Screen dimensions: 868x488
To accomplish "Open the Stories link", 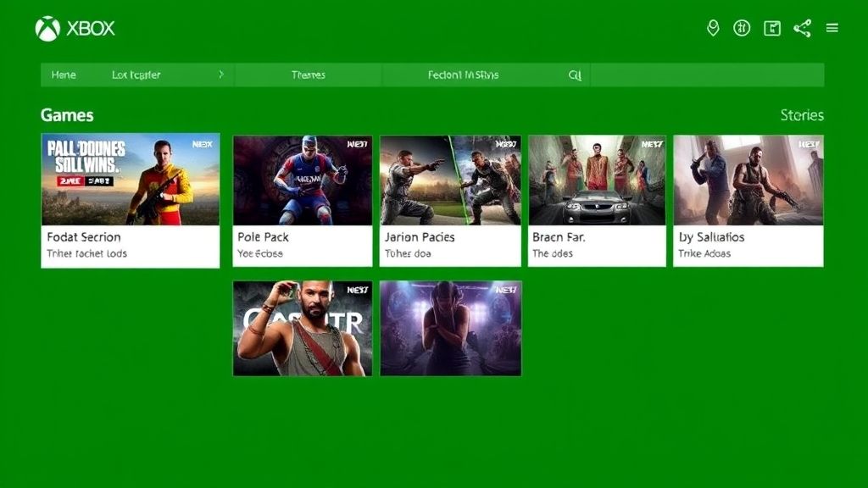I will [802, 114].
